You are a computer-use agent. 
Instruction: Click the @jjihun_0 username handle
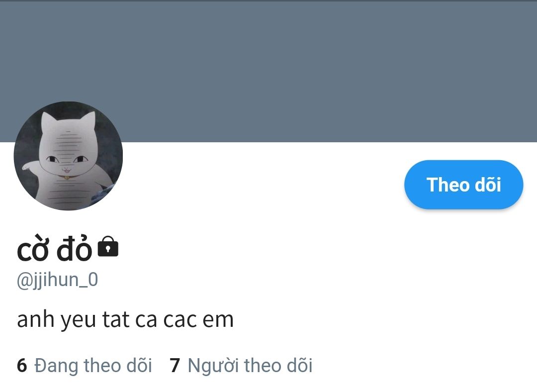click(58, 280)
